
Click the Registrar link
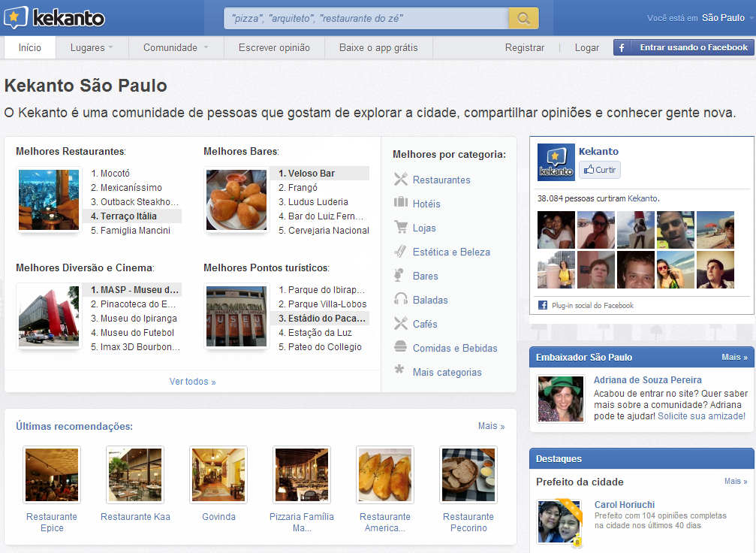pos(525,48)
